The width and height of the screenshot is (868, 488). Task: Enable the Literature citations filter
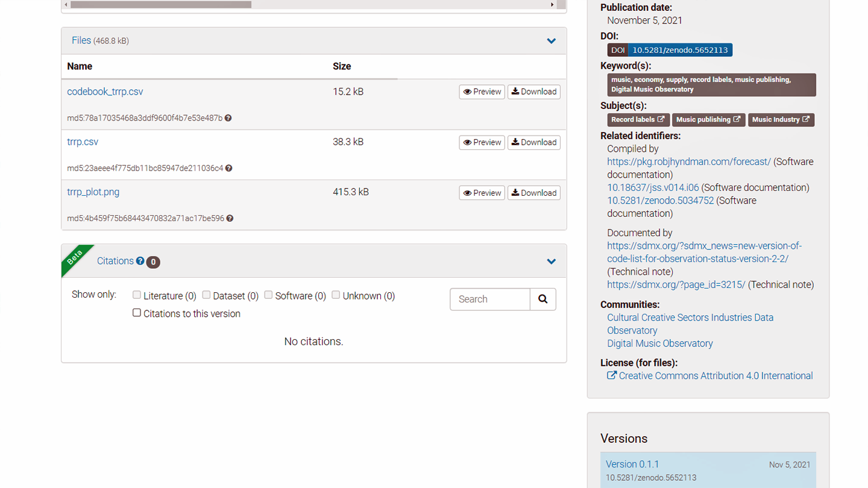point(136,295)
